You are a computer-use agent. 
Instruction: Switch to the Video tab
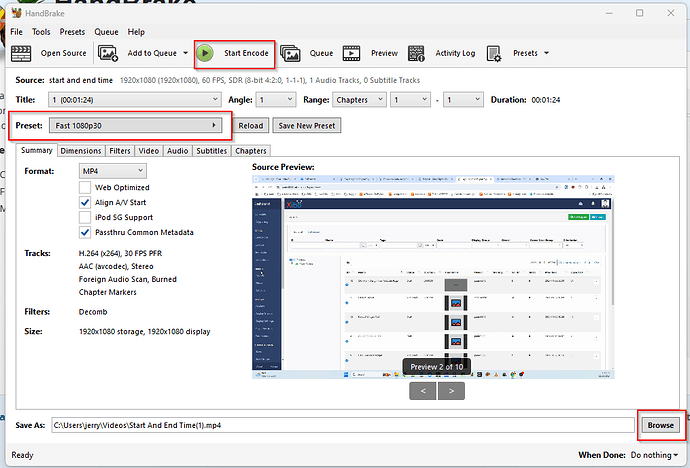pos(147,151)
